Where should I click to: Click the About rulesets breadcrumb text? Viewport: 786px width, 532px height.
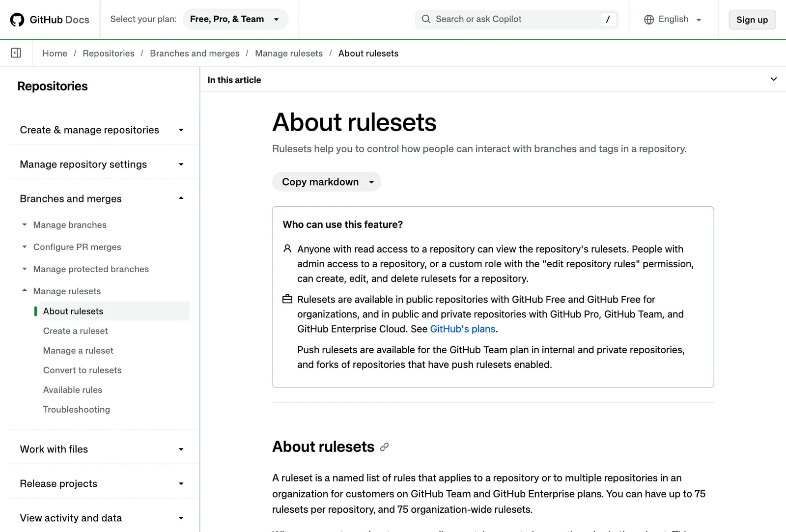(368, 53)
